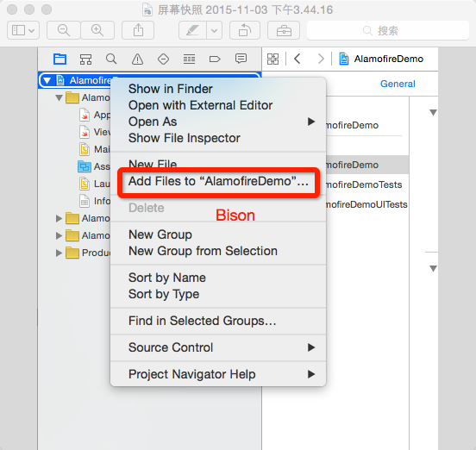476x450 pixels.
Task: Select the Vie swift file row
Action: [94, 132]
